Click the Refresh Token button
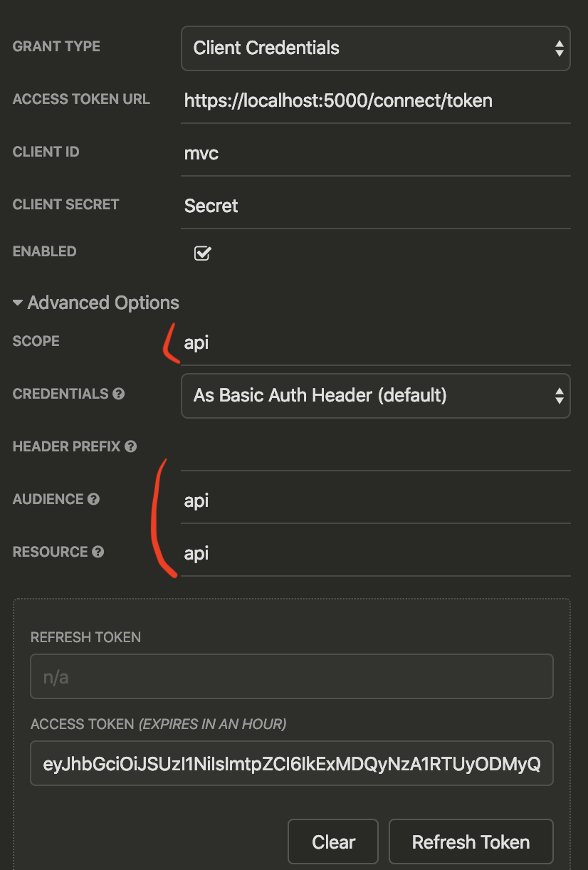588x870 pixels. click(471, 842)
